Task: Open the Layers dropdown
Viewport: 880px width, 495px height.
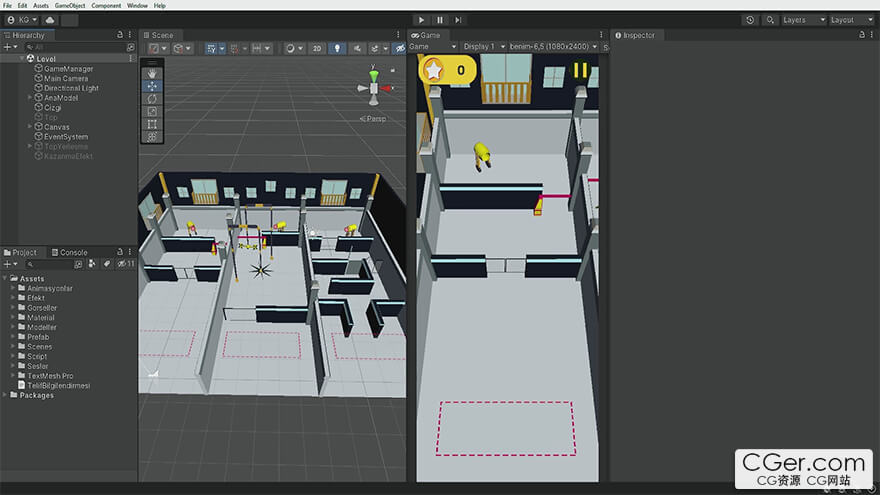Action: coord(803,20)
